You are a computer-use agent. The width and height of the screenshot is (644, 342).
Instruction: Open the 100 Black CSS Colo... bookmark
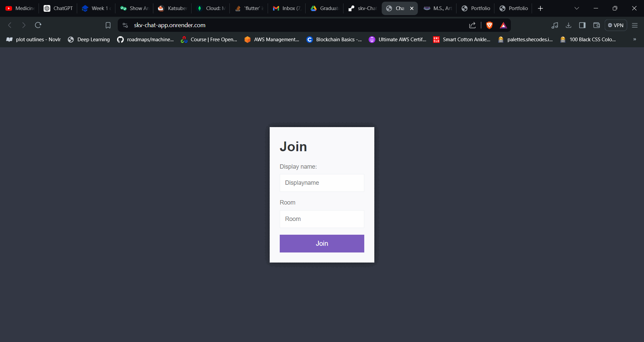point(588,39)
